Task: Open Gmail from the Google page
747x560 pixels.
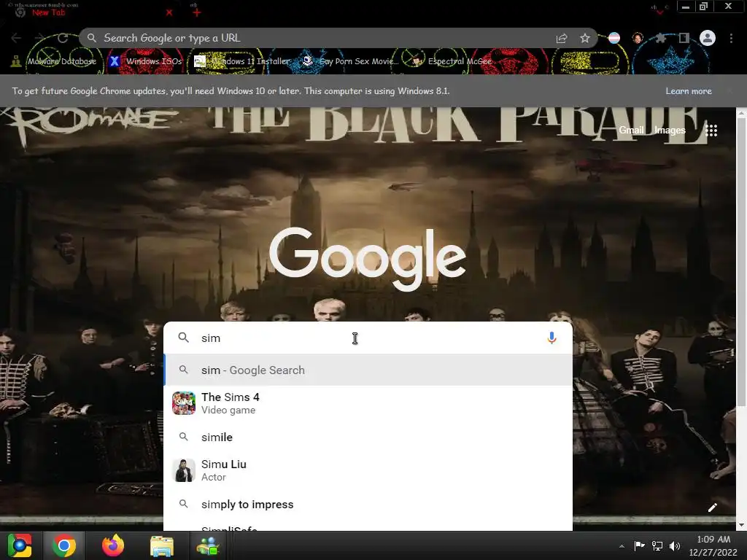Action: click(631, 130)
